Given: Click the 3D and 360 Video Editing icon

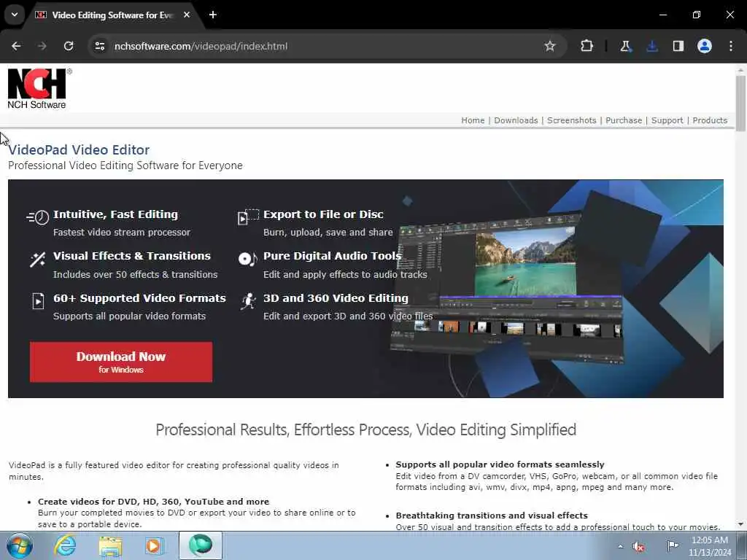Looking at the screenshot, I should point(248,301).
